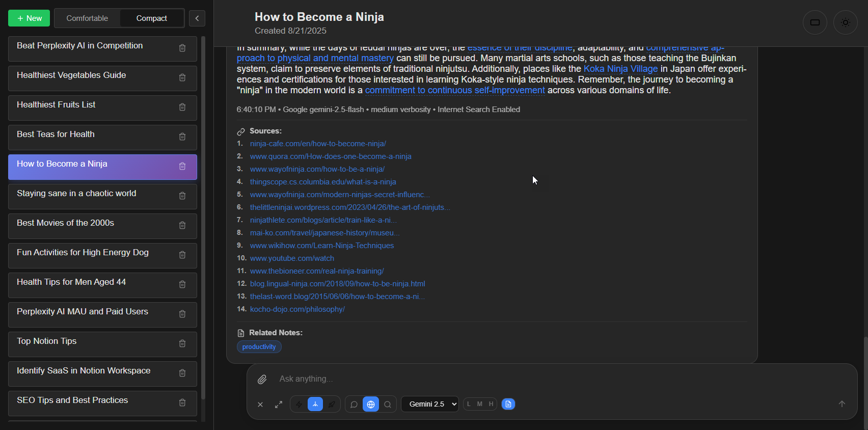Viewport: 868px width, 430px height.
Task: Collapse the sidebar with the chevron button
Action: click(197, 18)
